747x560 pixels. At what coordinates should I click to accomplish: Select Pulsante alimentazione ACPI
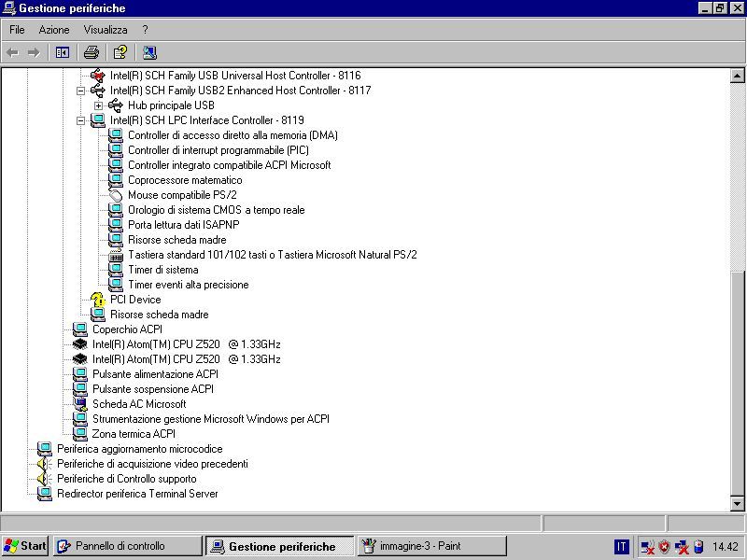(155, 374)
